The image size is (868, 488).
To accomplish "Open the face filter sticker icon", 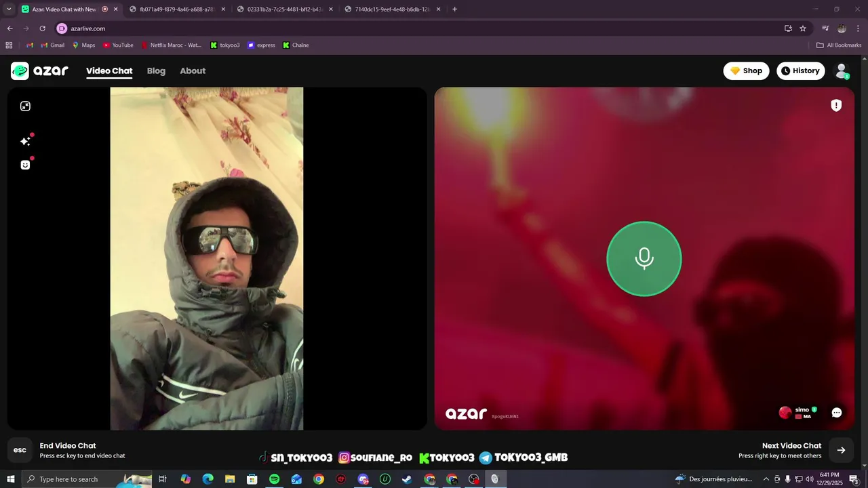I will (25, 165).
